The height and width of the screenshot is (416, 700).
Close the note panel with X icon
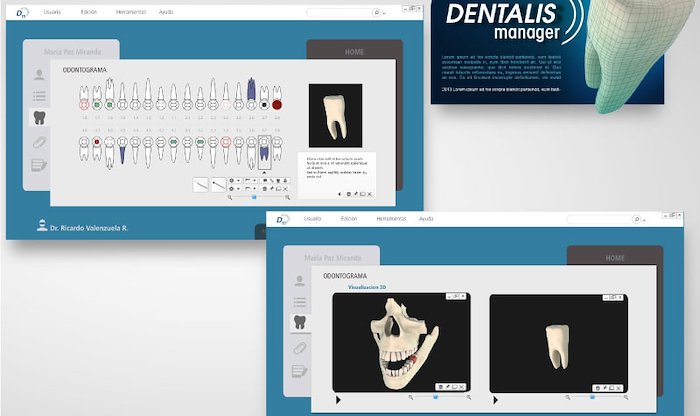370,194
